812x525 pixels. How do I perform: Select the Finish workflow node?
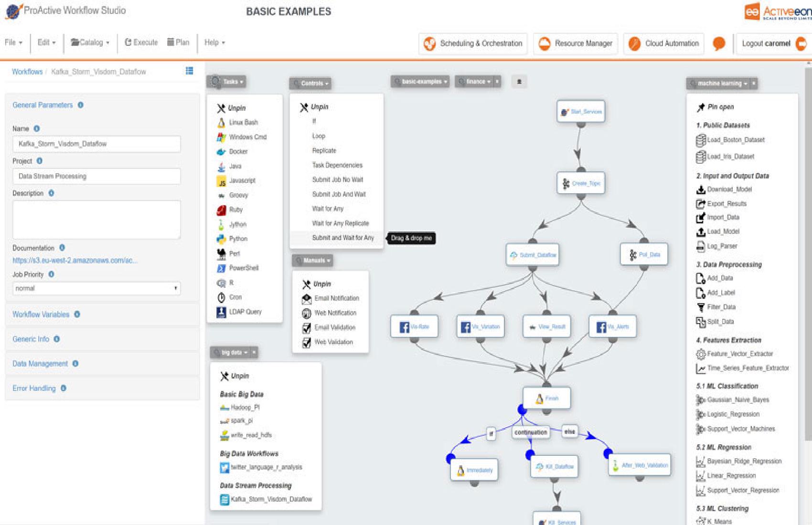click(x=546, y=398)
